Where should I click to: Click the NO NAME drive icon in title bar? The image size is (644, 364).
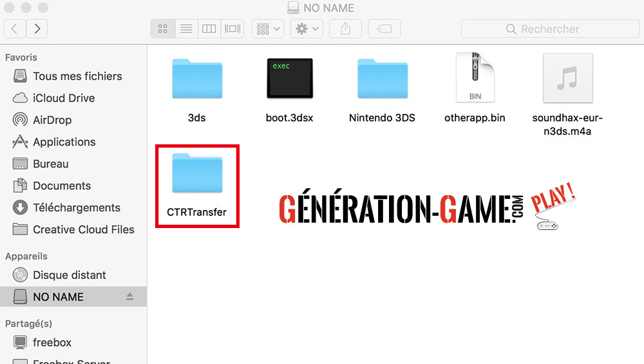coord(293,7)
